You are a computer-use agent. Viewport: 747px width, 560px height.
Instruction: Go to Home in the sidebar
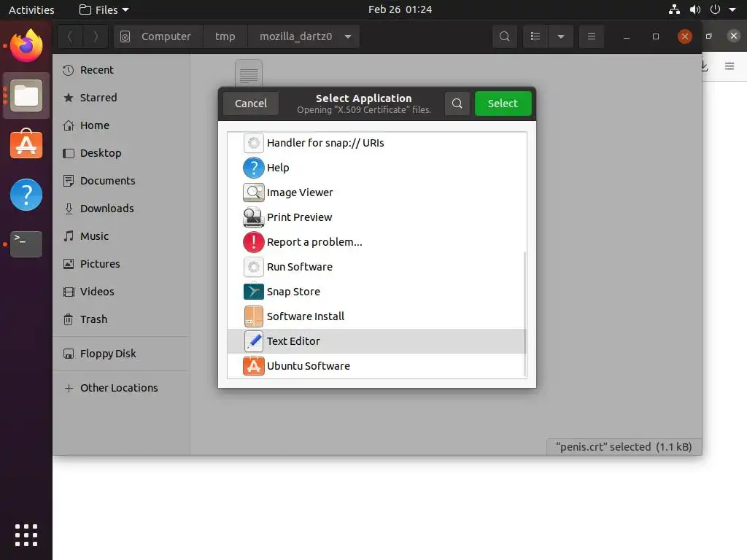pyautogui.click(x=122, y=125)
